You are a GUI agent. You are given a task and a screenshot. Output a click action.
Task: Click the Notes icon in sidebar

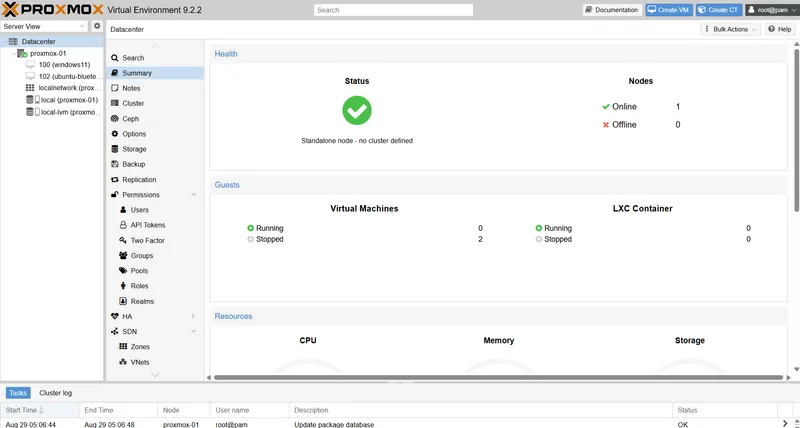tap(115, 88)
